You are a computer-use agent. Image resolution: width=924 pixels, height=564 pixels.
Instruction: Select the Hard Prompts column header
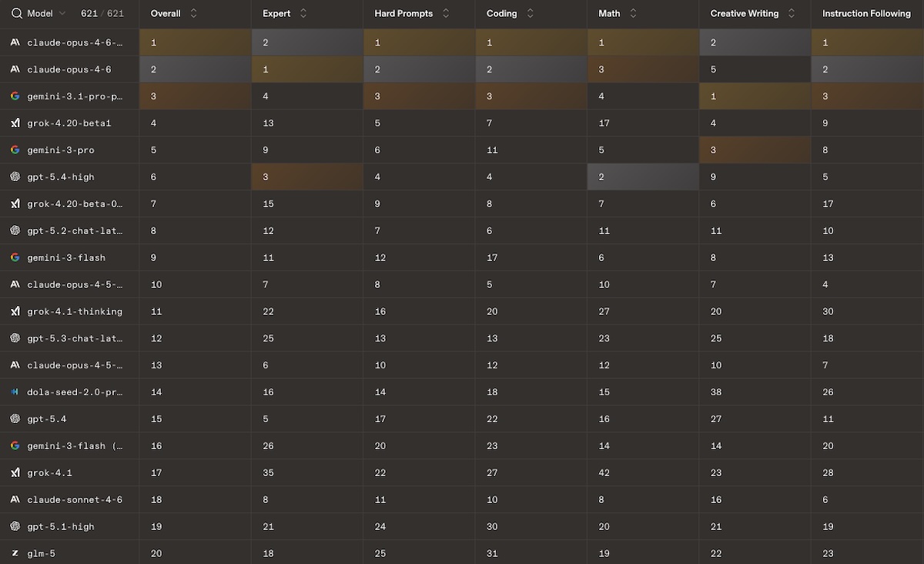point(403,14)
